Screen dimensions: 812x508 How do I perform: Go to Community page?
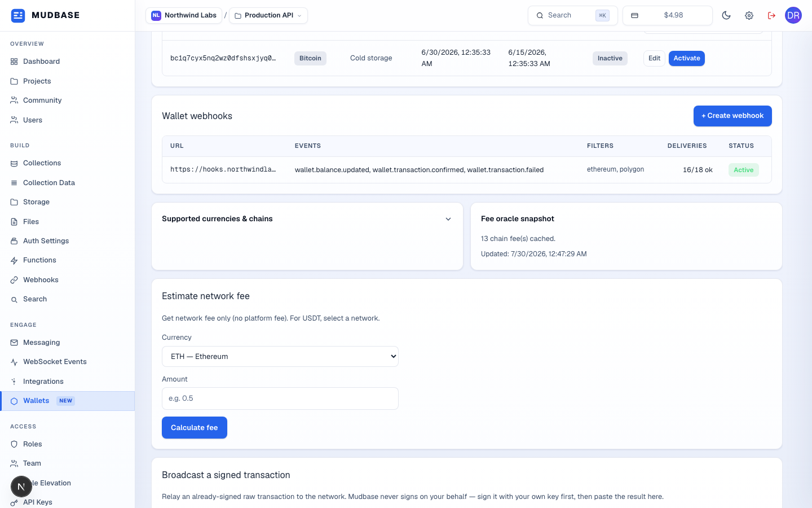[68, 100]
